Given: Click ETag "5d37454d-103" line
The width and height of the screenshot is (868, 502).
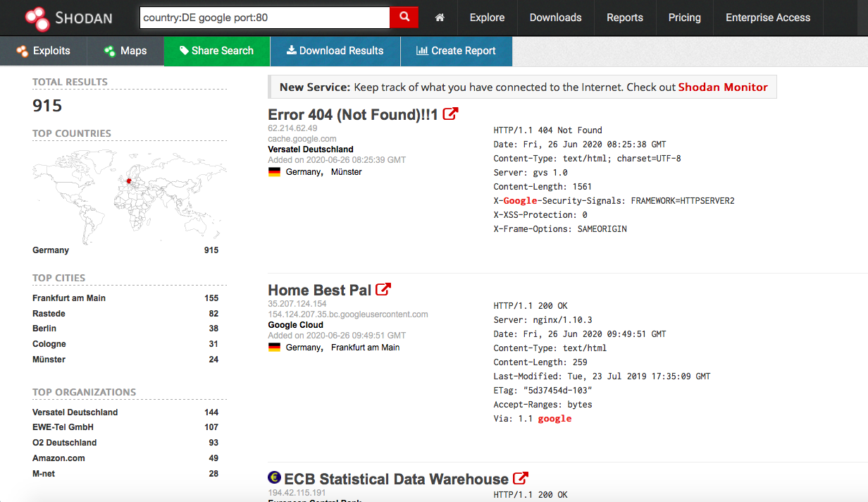Looking at the screenshot, I should click(x=543, y=391).
